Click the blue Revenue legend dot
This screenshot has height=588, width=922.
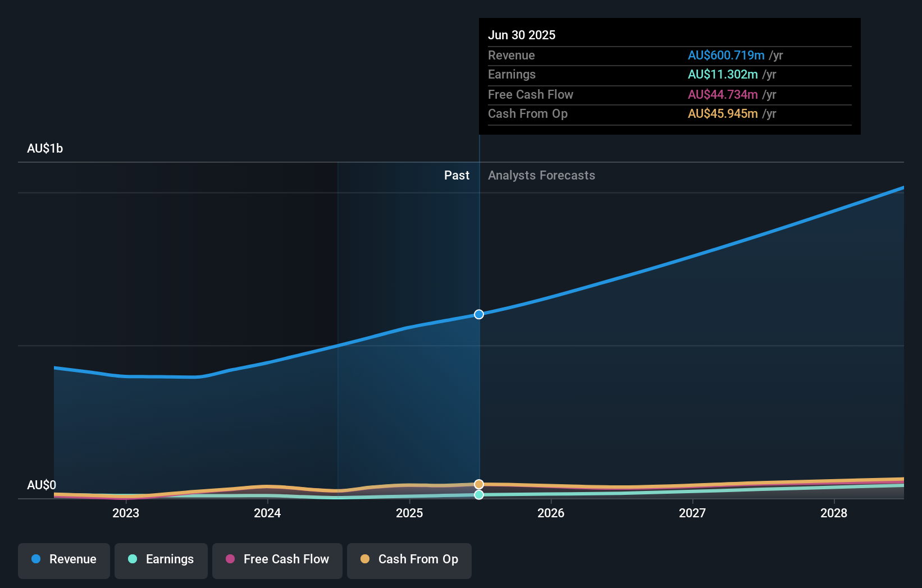click(x=35, y=559)
